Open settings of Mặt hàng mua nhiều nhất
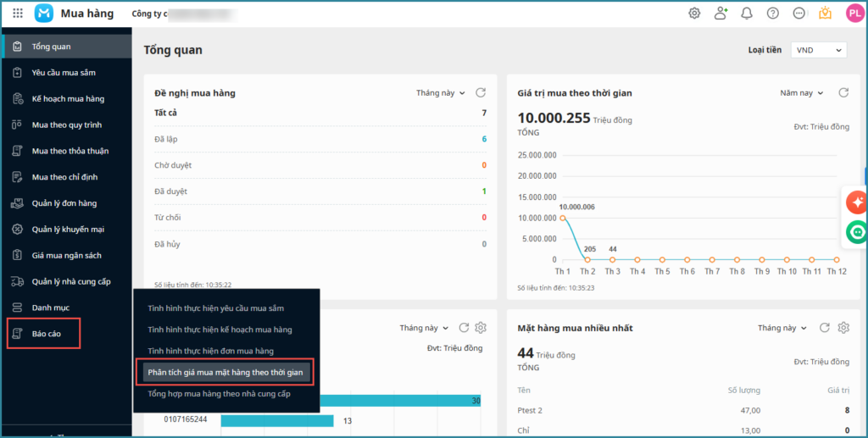The height and width of the screenshot is (438, 868). point(843,328)
